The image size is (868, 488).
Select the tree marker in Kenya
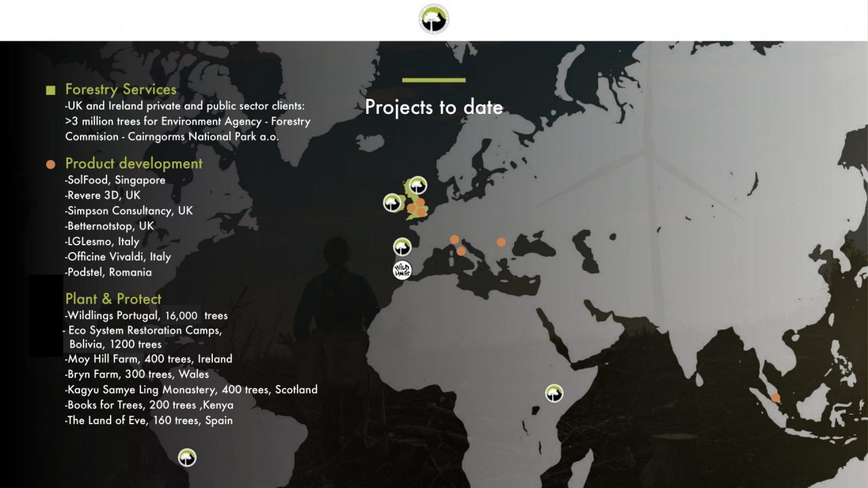pyautogui.click(x=554, y=393)
